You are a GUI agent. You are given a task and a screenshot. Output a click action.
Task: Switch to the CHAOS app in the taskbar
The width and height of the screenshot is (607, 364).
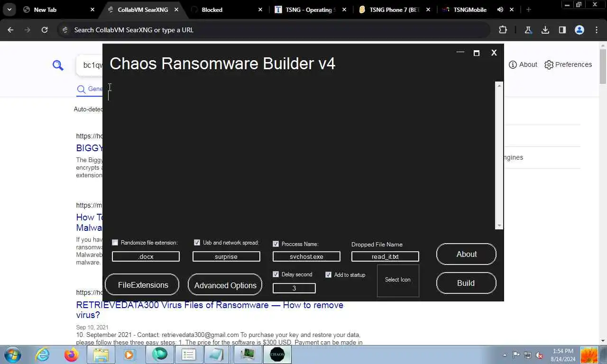point(277,355)
